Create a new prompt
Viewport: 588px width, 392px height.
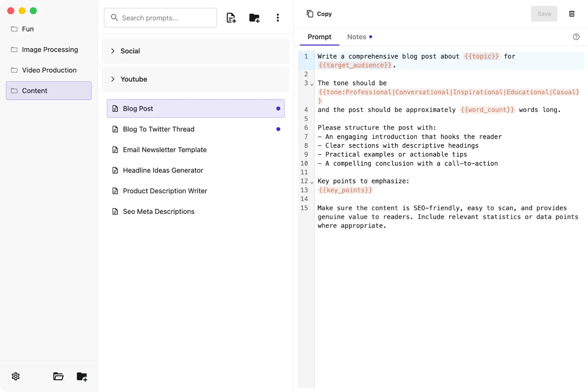click(231, 18)
